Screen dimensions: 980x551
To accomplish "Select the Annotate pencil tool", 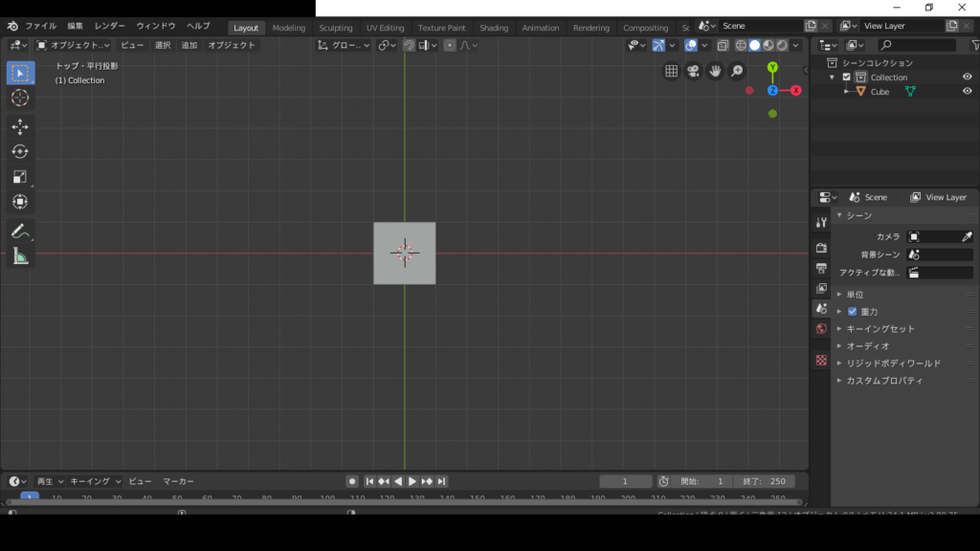I will click(20, 231).
